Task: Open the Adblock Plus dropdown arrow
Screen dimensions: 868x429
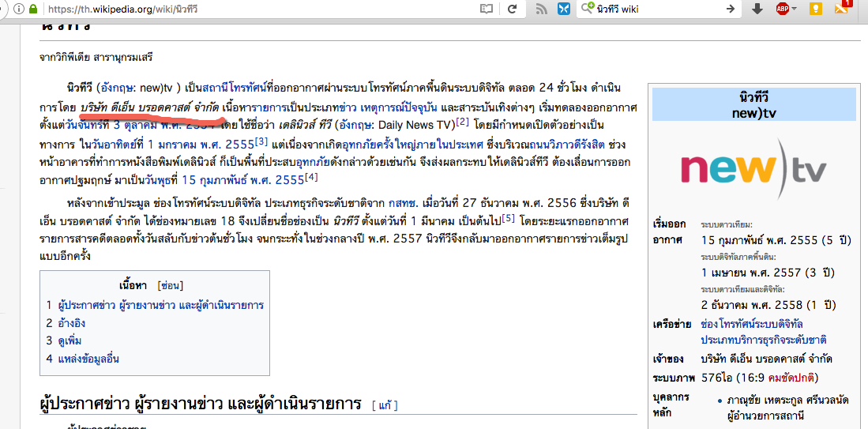Action: click(x=794, y=9)
